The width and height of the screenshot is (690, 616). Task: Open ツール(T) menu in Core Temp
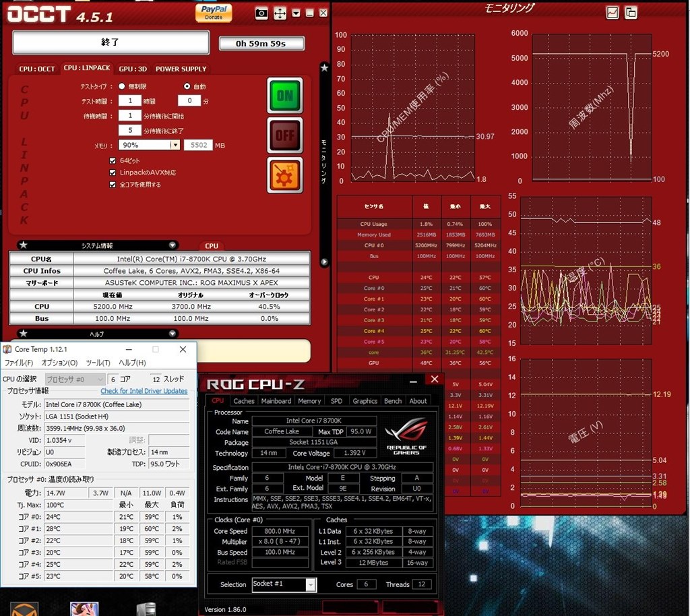(98, 363)
